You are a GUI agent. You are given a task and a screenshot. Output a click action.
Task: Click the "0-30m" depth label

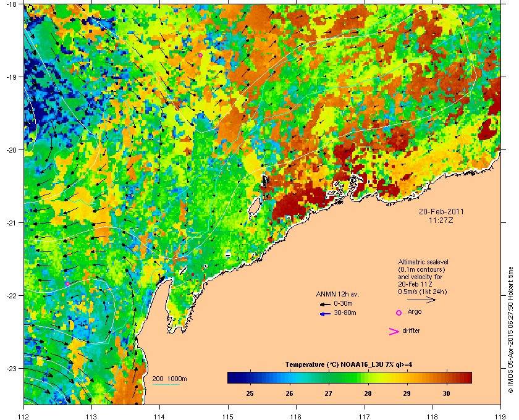point(344,303)
